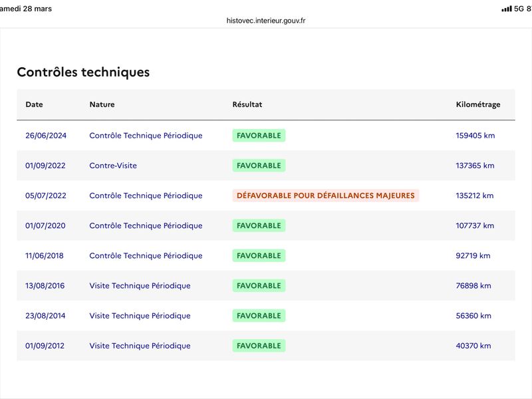532x399 pixels.
Task: Select the 26/06/2024 date entry
Action: coord(46,136)
